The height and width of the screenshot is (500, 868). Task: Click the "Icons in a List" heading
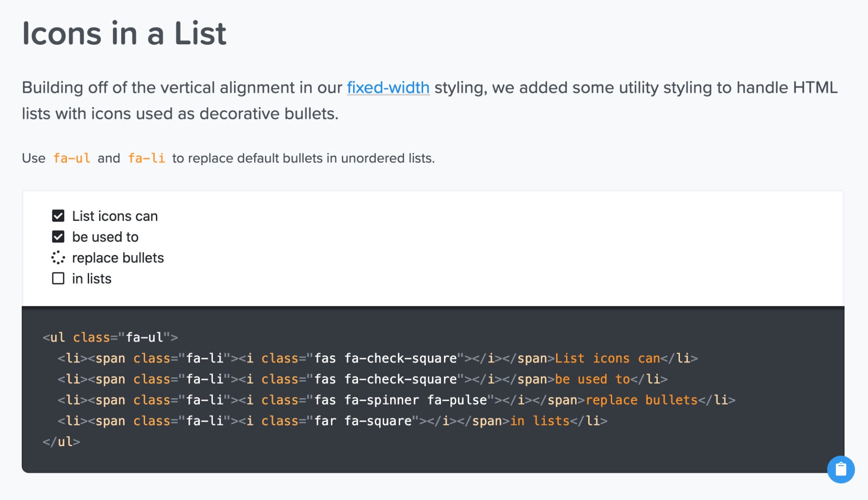124,33
